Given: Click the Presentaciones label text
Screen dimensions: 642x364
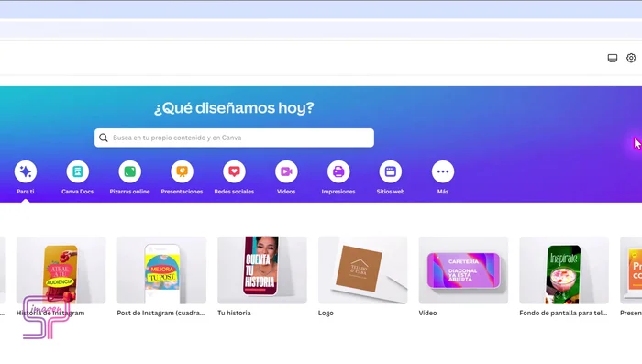Looking at the screenshot, I should (x=182, y=192).
